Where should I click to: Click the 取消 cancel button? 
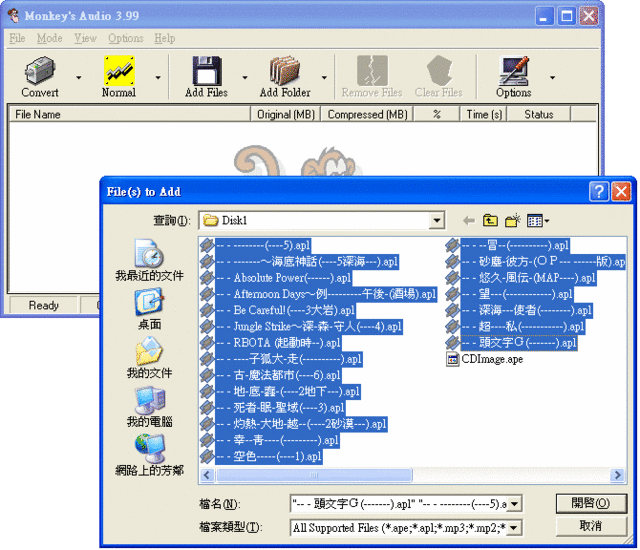tap(591, 526)
